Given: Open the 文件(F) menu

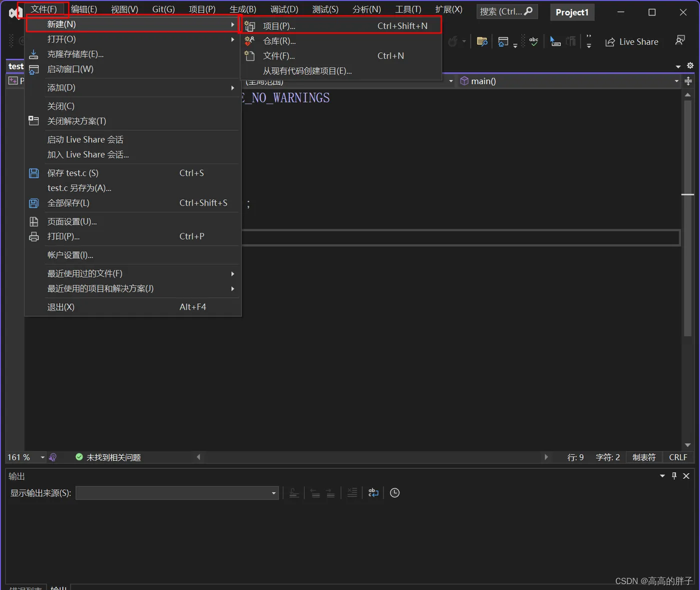Looking at the screenshot, I should pos(43,10).
